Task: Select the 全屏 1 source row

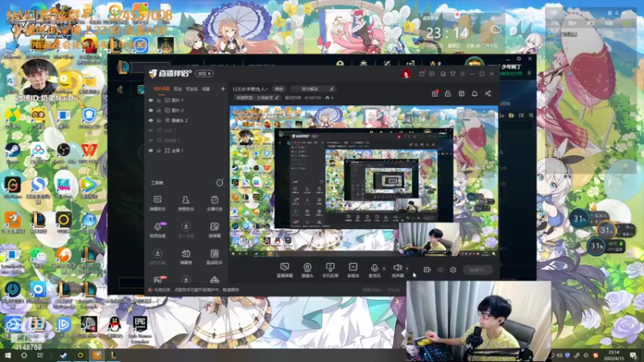Action: [187, 150]
